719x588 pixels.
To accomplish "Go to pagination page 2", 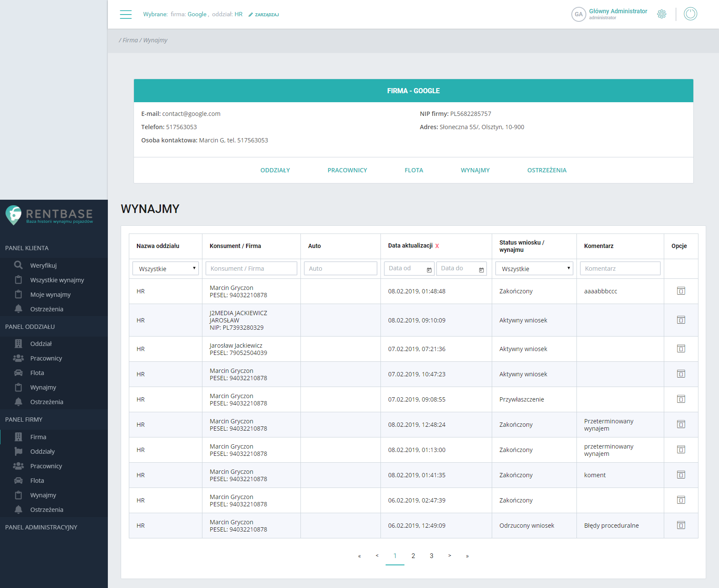I will [413, 556].
